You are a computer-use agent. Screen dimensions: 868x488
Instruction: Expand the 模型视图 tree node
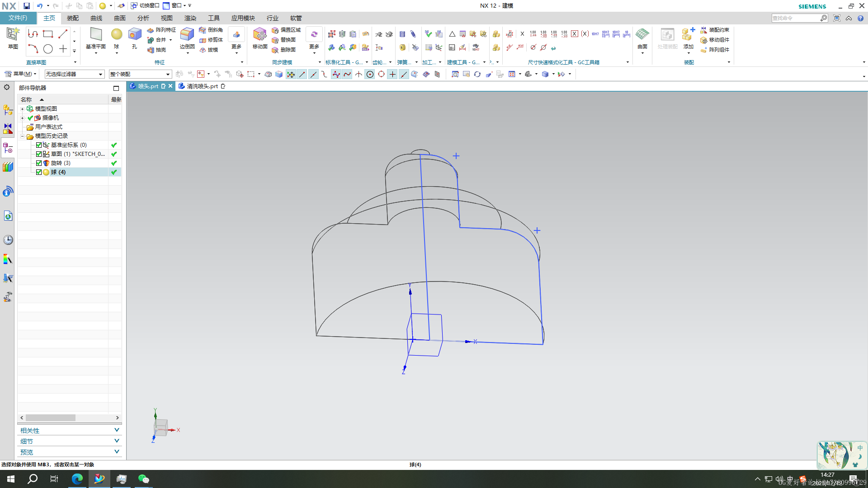click(22, 109)
